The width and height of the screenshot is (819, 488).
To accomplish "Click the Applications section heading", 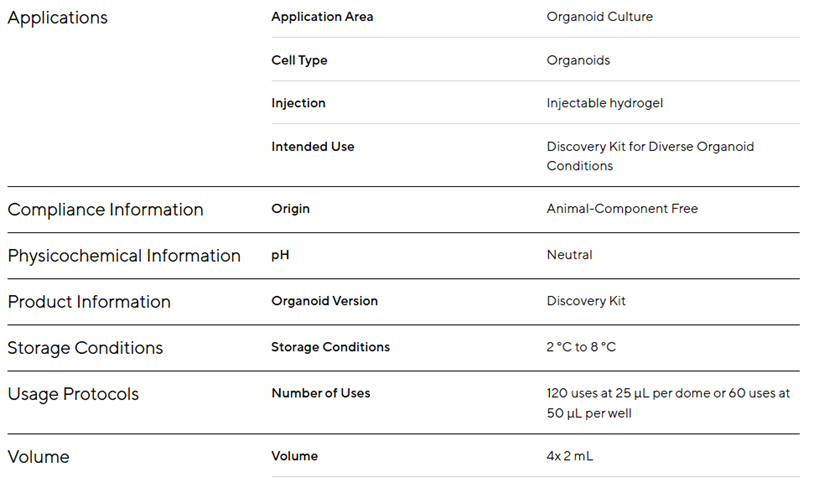I will pyautogui.click(x=57, y=18).
